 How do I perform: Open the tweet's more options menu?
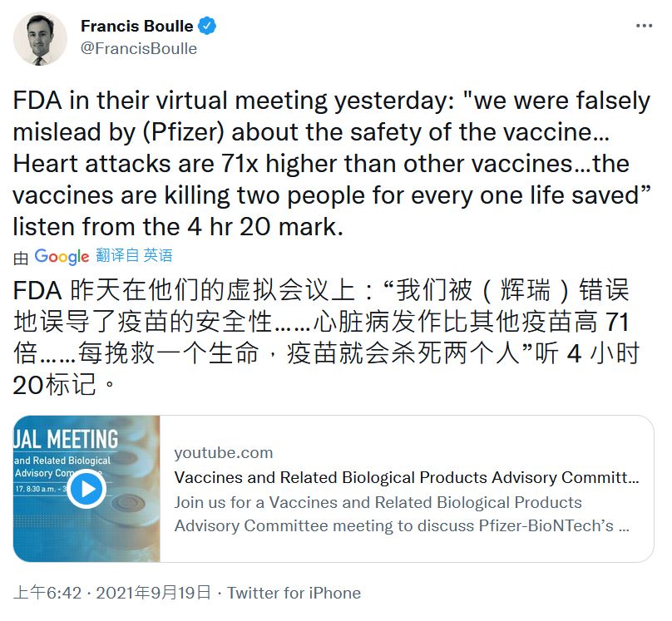click(x=644, y=26)
